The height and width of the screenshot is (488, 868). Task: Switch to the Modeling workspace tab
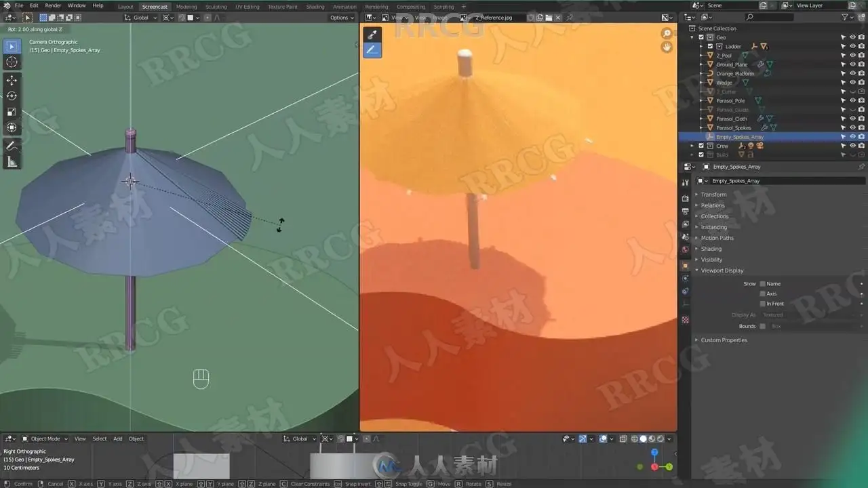186,7
